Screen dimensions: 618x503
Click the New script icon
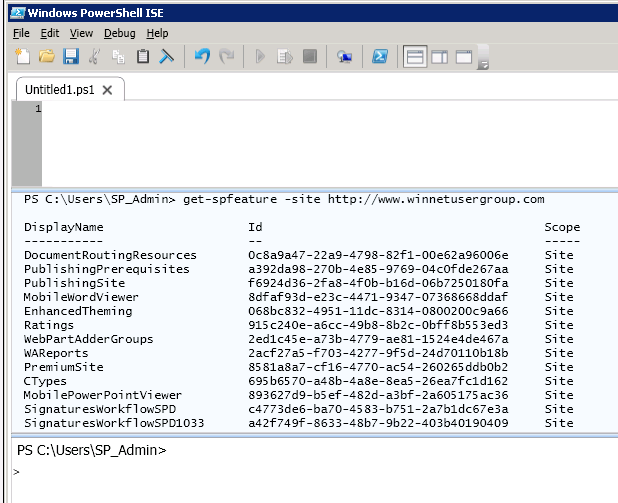pos(22,56)
